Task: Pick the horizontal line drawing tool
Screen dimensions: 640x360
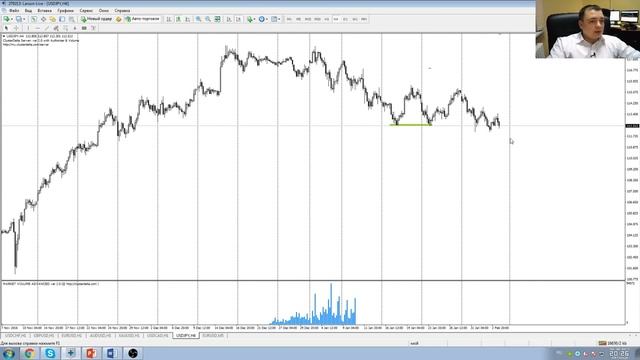Action: click(x=38, y=28)
